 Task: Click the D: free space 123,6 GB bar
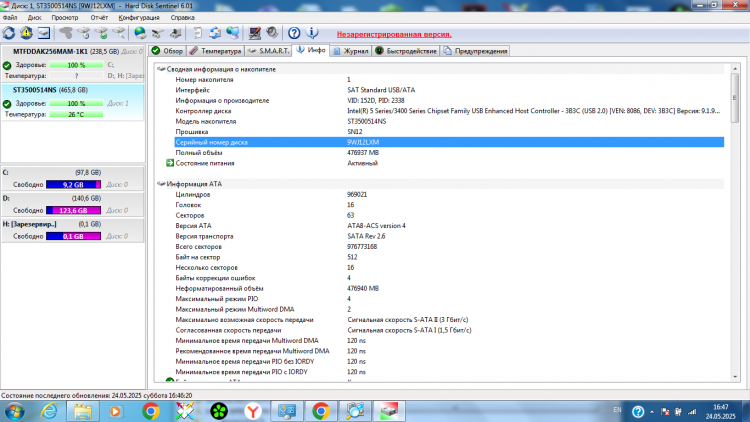[x=73, y=211]
